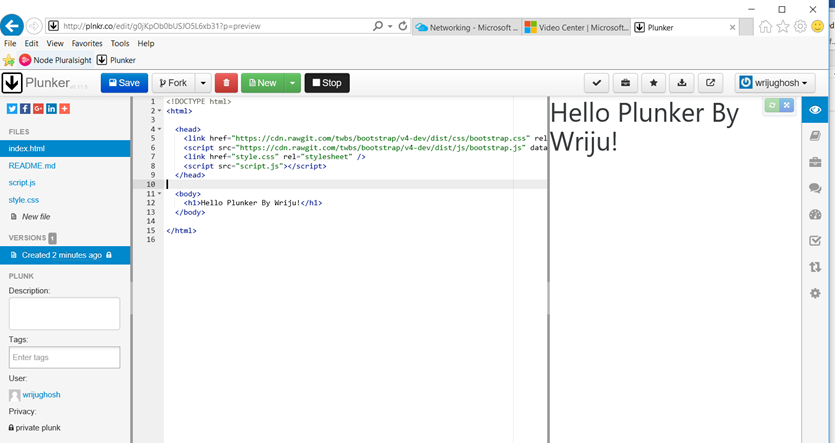Go back with browser back arrow
Screen dimensions: 835x443
click(12, 26)
